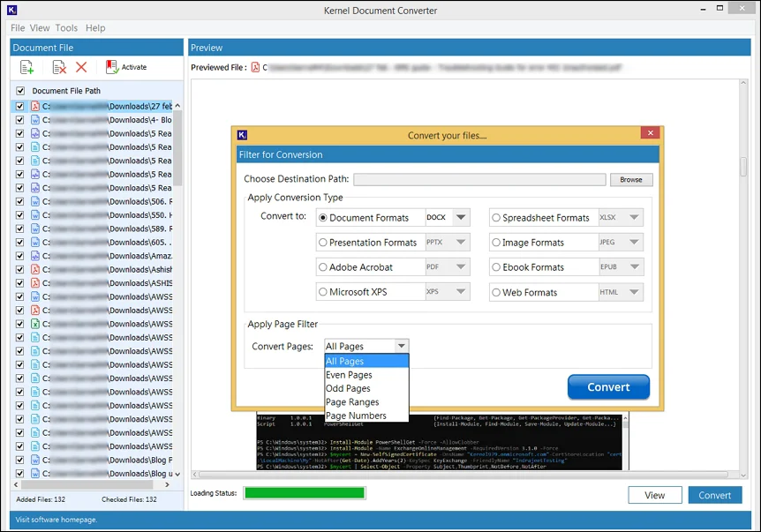Uncheck the 'Downloads\Amaz' file checkbox
Screen dimensions: 761x532
pos(20,255)
